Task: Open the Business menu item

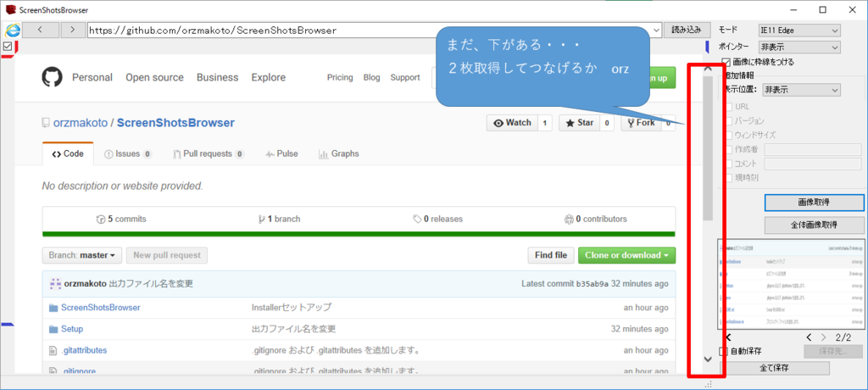Action: tap(218, 77)
